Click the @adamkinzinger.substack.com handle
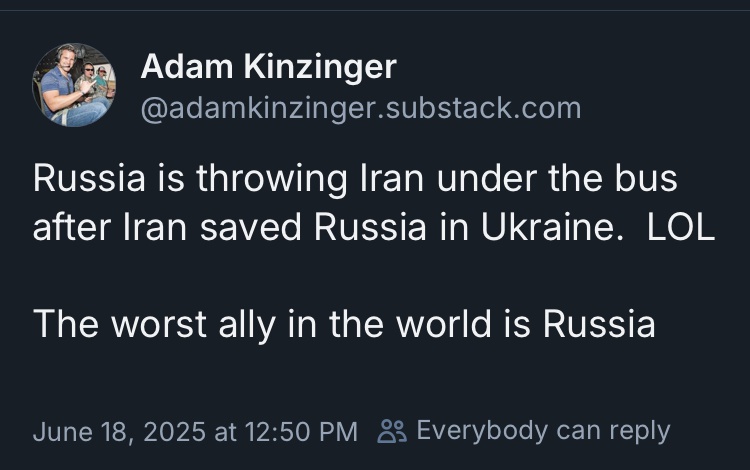This screenshot has height=470, width=750. pyautogui.click(x=360, y=107)
